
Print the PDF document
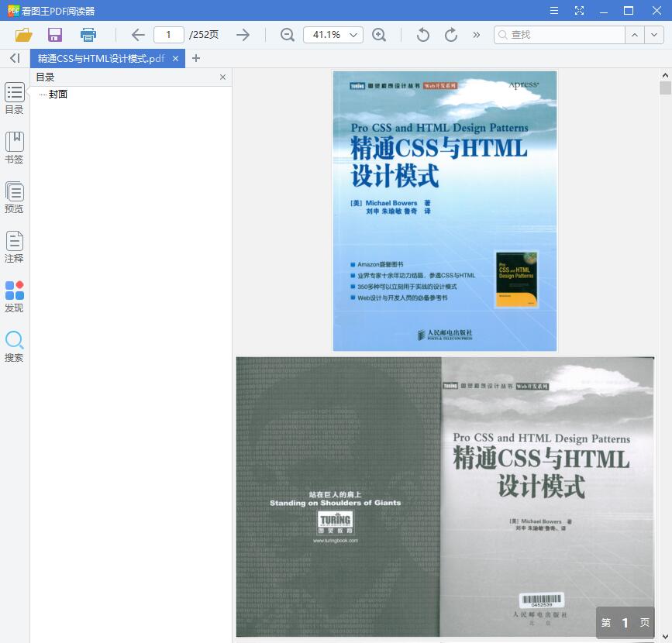tap(88, 35)
